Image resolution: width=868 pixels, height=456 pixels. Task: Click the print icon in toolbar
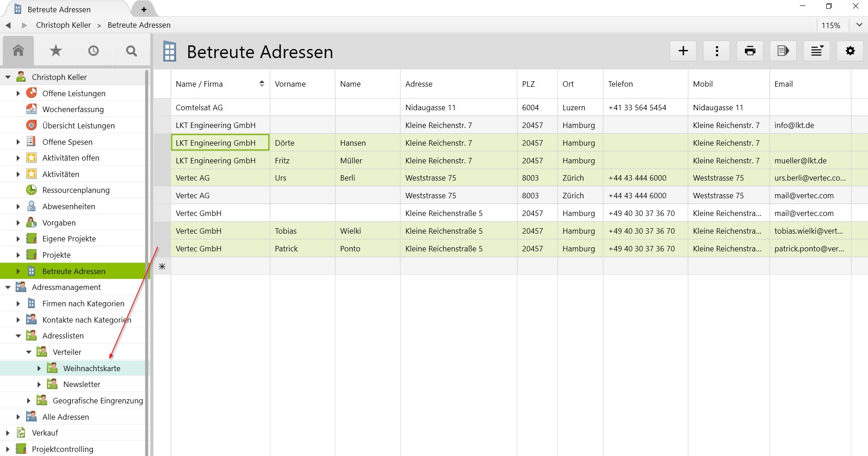750,51
